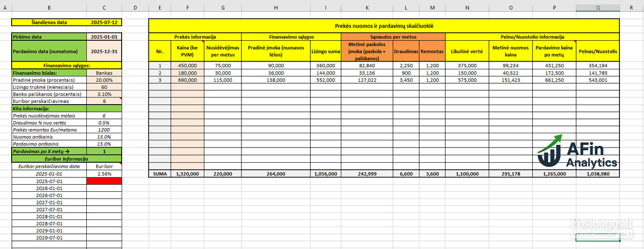Viewport: 644px width, 249px height.
Task: Select Kaina (be PVM) column heading
Action: click(187, 51)
